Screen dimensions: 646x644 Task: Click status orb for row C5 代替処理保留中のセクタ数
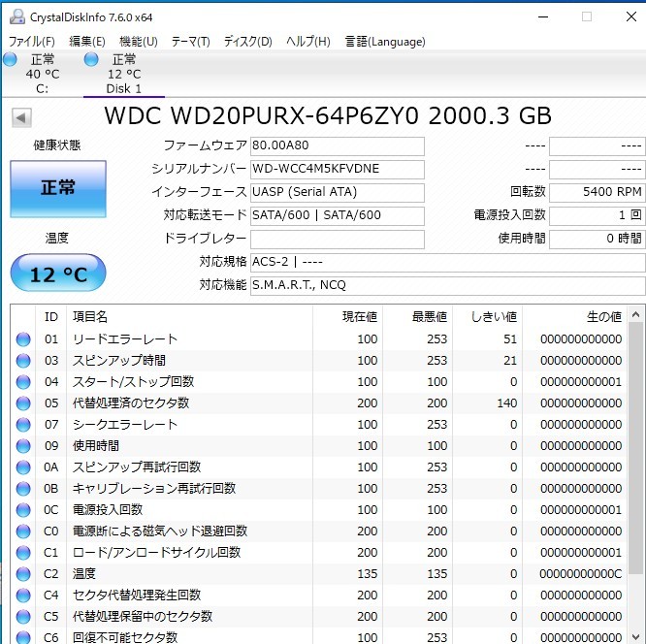pos(23,617)
